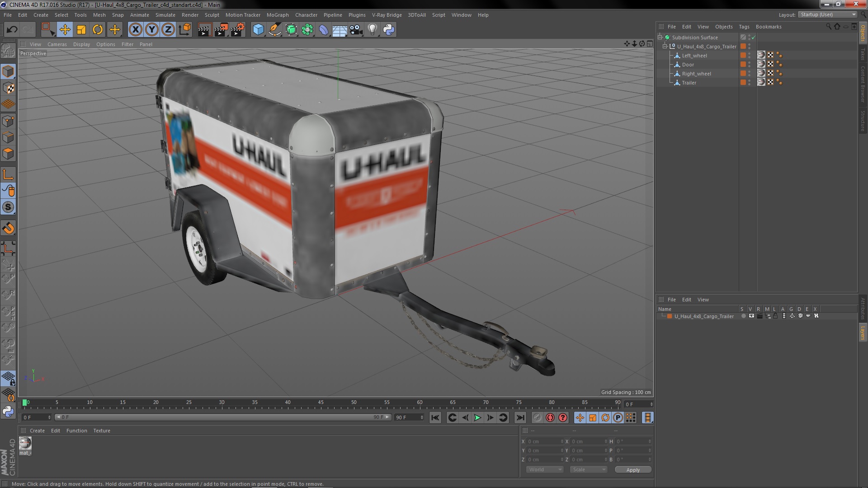Screen dimensions: 868x488
Task: Open the V-Ray Bridge menu
Action: click(387, 15)
